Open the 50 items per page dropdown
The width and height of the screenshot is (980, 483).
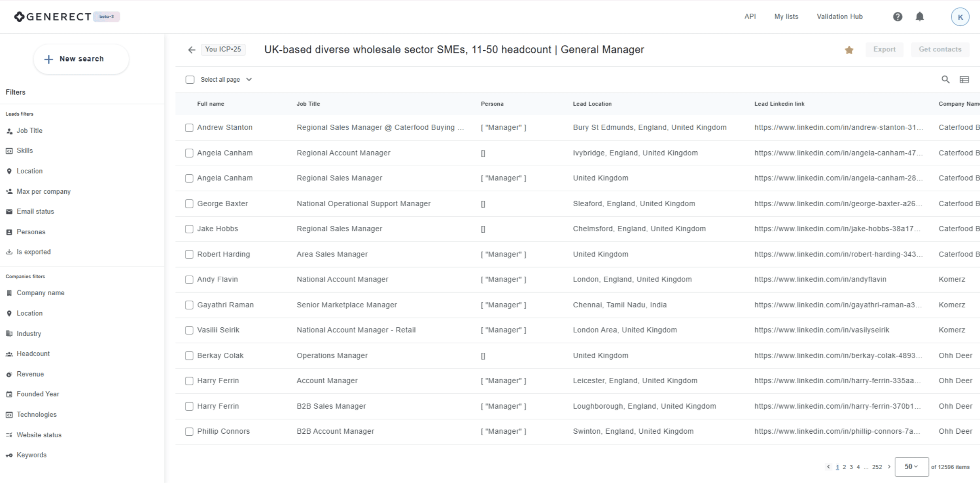[911, 467]
